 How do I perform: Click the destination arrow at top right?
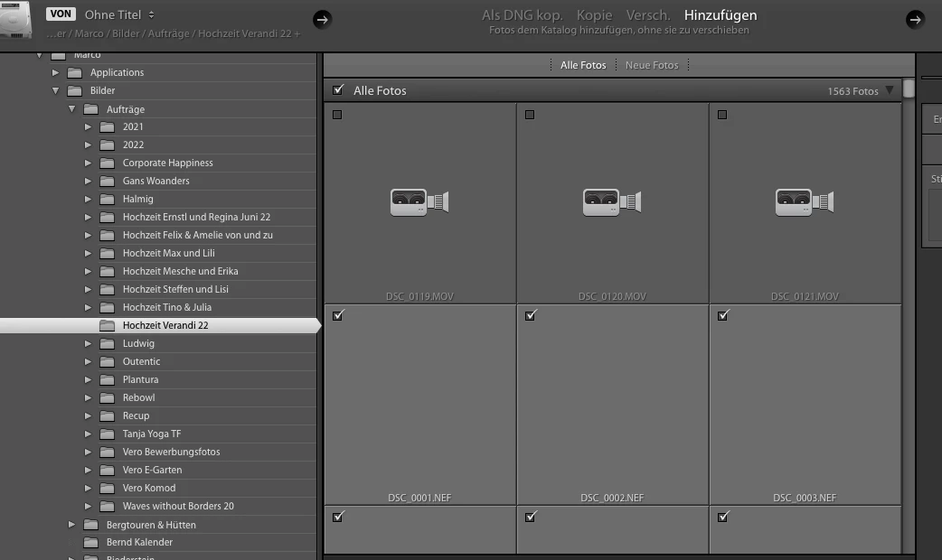915,19
